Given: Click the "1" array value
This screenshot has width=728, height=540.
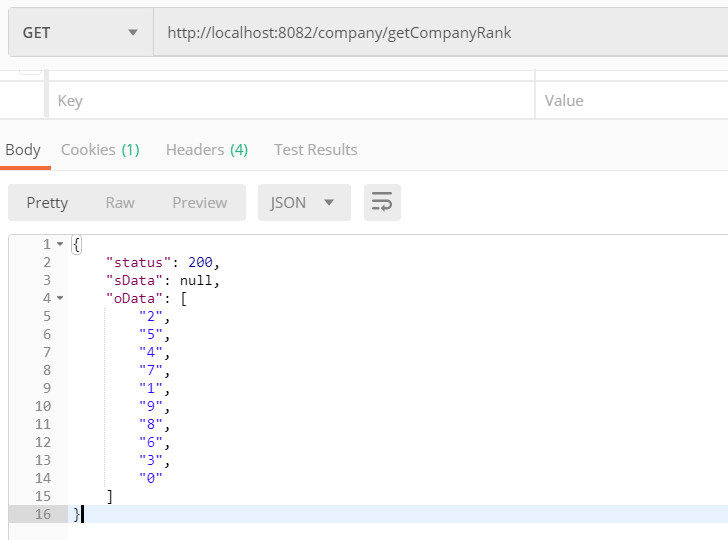Looking at the screenshot, I should [151, 388].
